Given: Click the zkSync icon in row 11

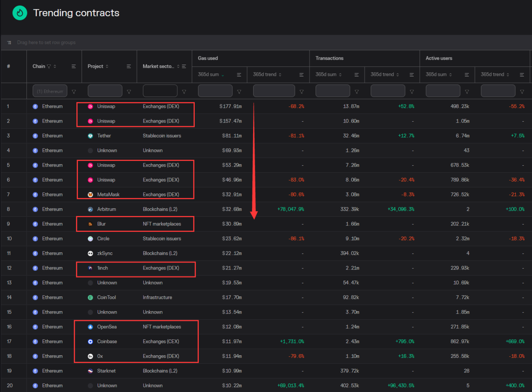Looking at the screenshot, I should tap(90, 254).
